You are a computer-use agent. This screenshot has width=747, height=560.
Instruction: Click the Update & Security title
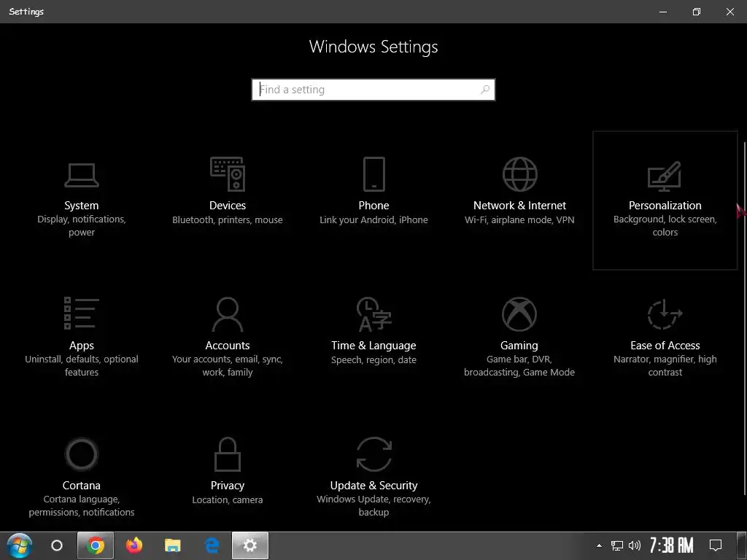[374, 485]
